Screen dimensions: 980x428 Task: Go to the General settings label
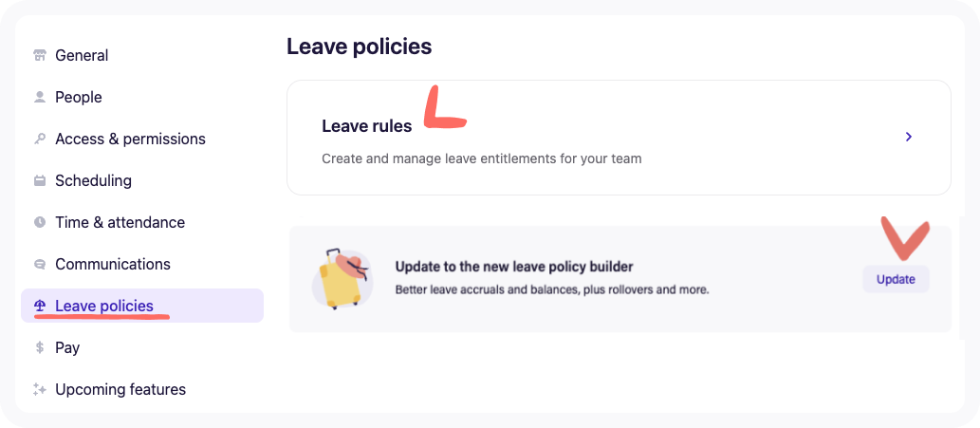(82, 55)
